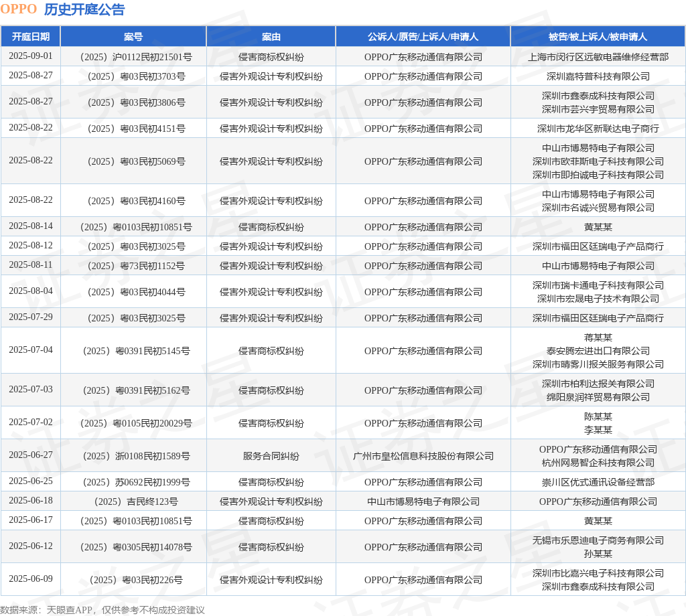686x616 pixels.
Task: Select the date cell '2025-07-04'
Action: [31, 350]
